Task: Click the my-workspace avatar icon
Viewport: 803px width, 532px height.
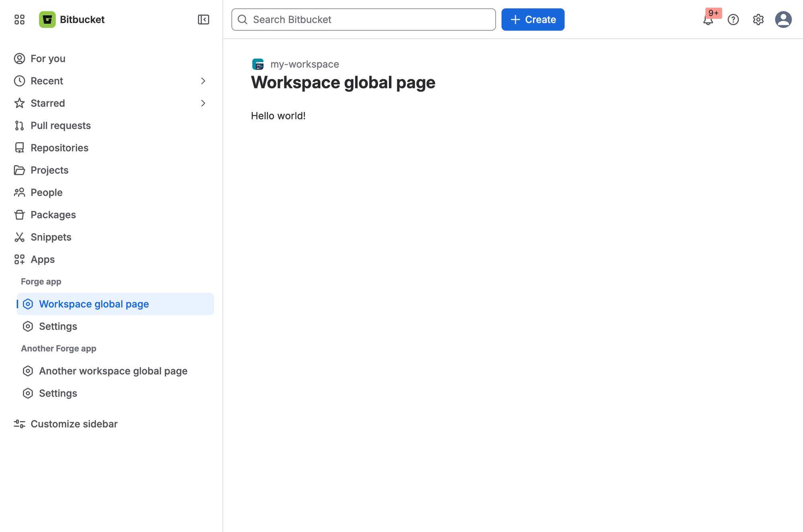Action: (x=258, y=64)
